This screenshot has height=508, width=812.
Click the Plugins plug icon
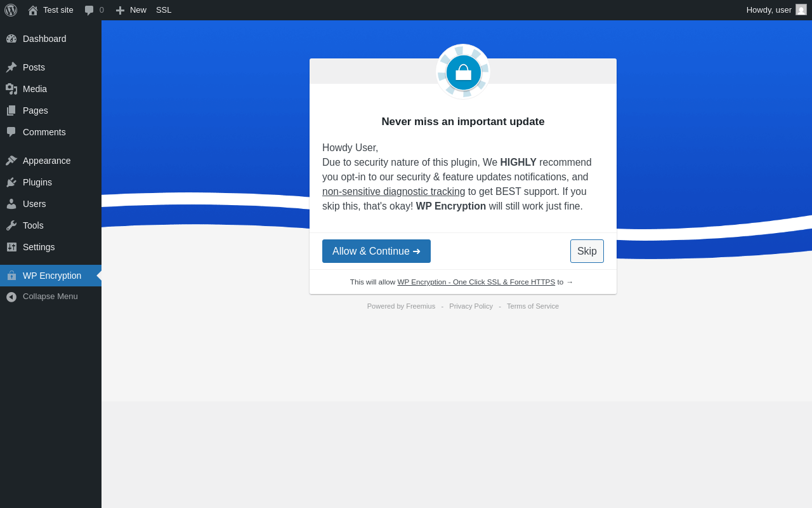(x=11, y=182)
